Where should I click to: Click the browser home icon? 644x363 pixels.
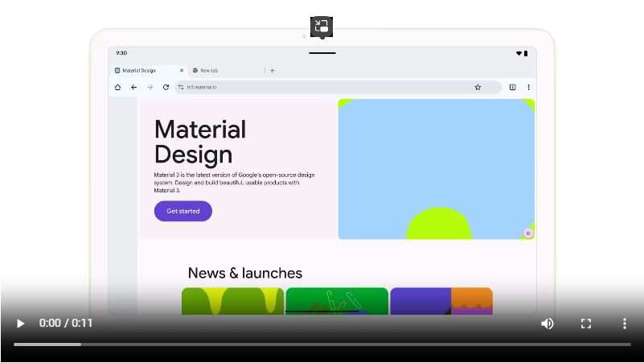[118, 87]
